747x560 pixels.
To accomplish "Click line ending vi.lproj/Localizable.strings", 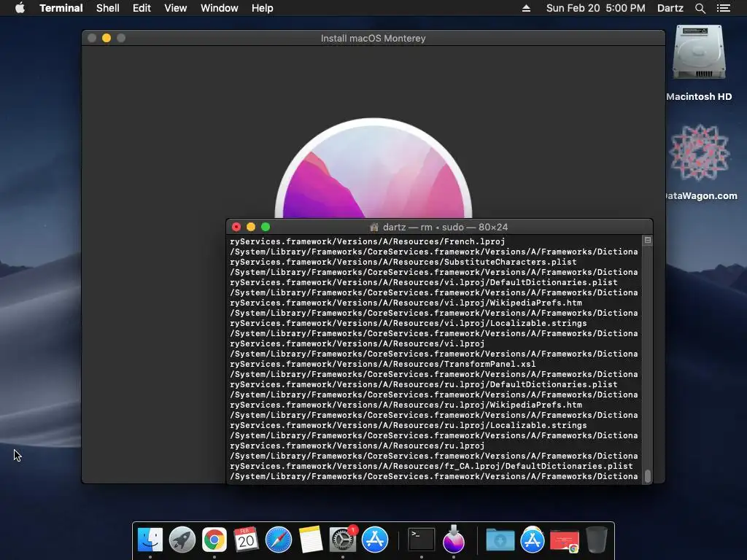I will [409, 323].
